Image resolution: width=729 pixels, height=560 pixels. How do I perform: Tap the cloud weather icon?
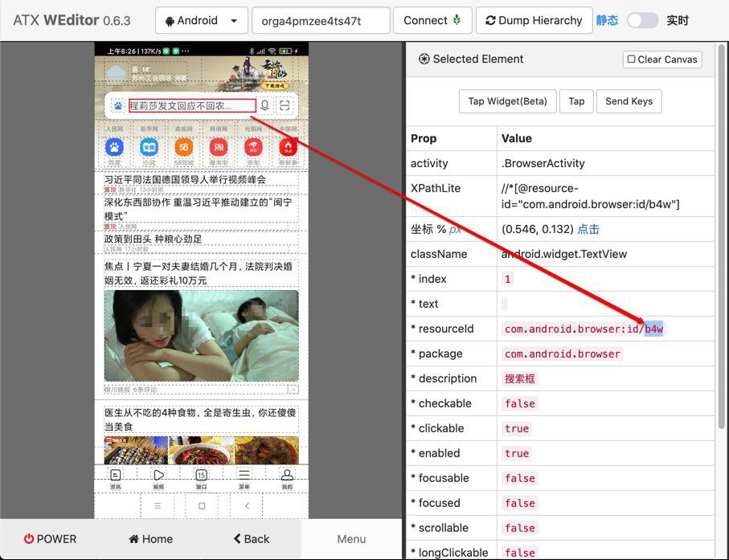(x=116, y=73)
